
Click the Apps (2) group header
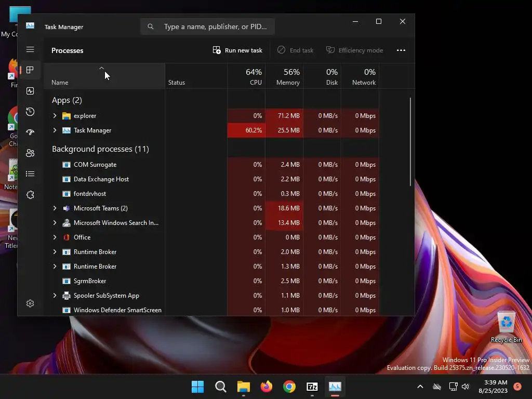point(67,100)
